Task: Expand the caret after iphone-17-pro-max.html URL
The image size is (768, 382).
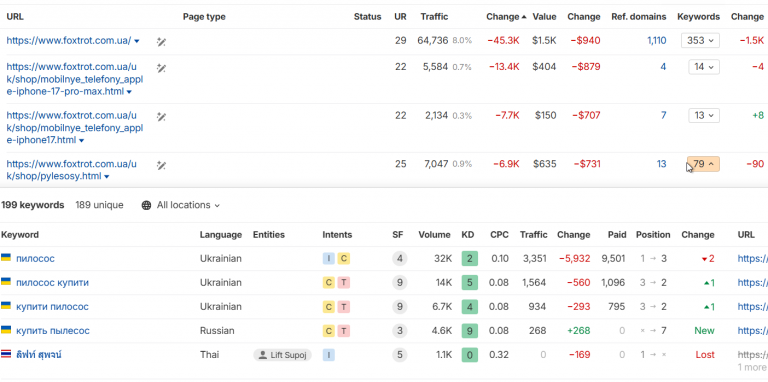Action: 129,92
